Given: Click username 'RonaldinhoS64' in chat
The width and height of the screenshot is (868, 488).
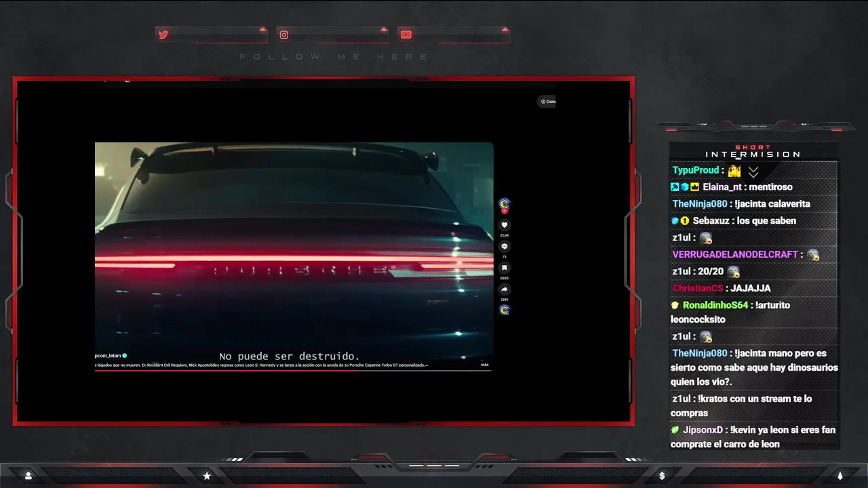Looking at the screenshot, I should click(x=715, y=306).
